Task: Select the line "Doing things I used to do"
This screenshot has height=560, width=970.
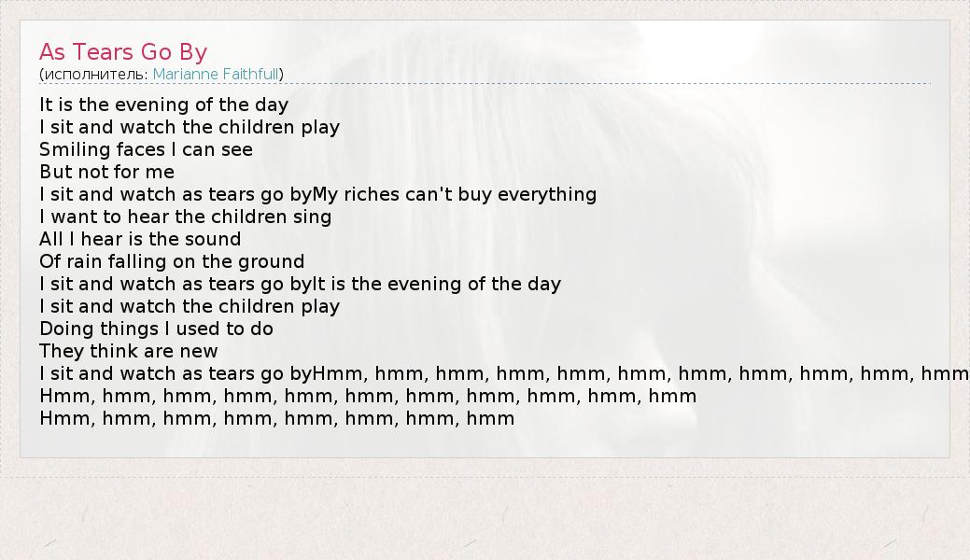Action: coord(156,329)
